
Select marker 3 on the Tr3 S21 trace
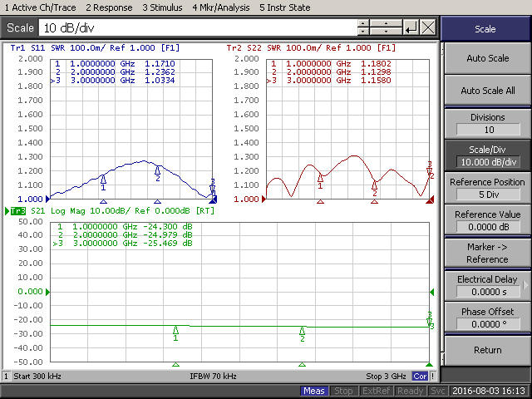click(x=430, y=320)
